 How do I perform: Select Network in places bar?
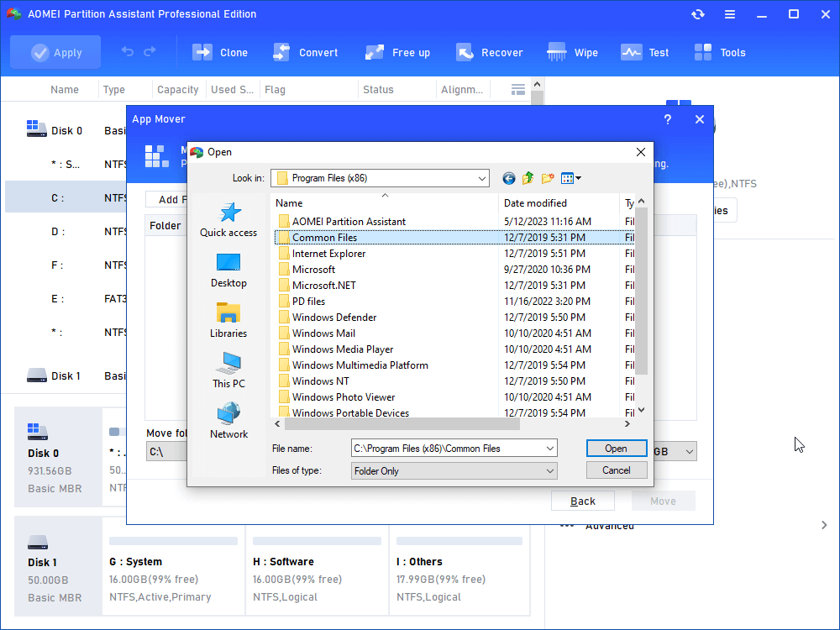(228, 421)
